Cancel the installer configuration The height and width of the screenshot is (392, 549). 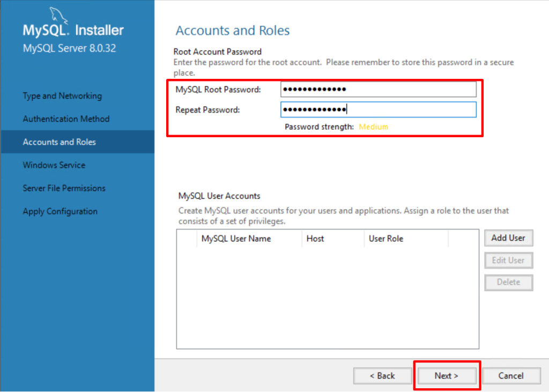click(511, 376)
